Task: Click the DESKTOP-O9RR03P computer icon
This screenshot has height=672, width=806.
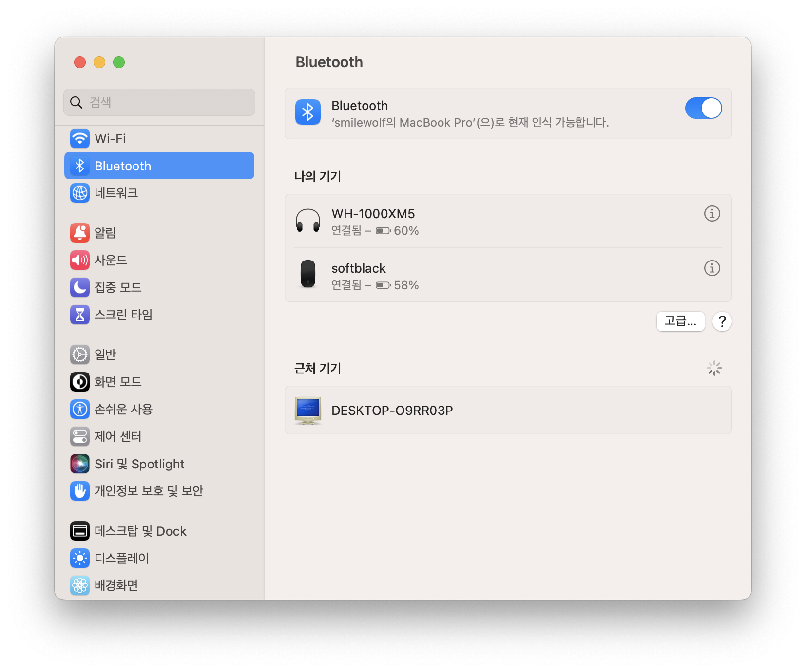Action: pyautogui.click(x=308, y=411)
